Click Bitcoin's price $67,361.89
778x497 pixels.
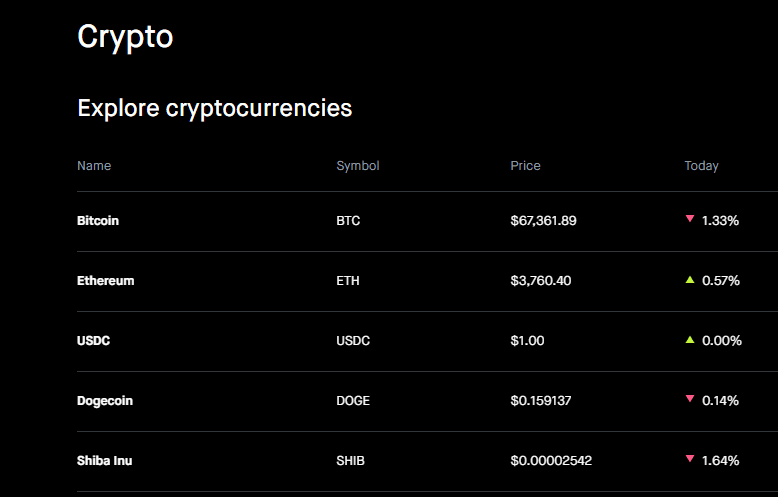click(x=543, y=221)
